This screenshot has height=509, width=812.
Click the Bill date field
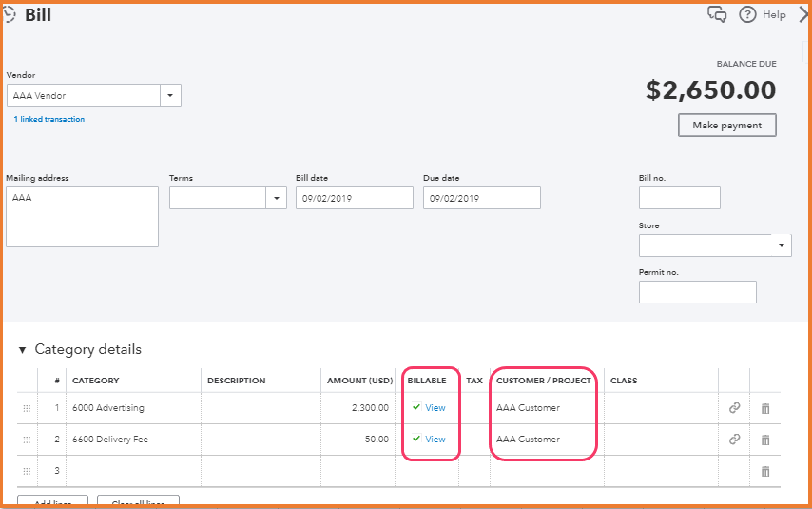354,198
